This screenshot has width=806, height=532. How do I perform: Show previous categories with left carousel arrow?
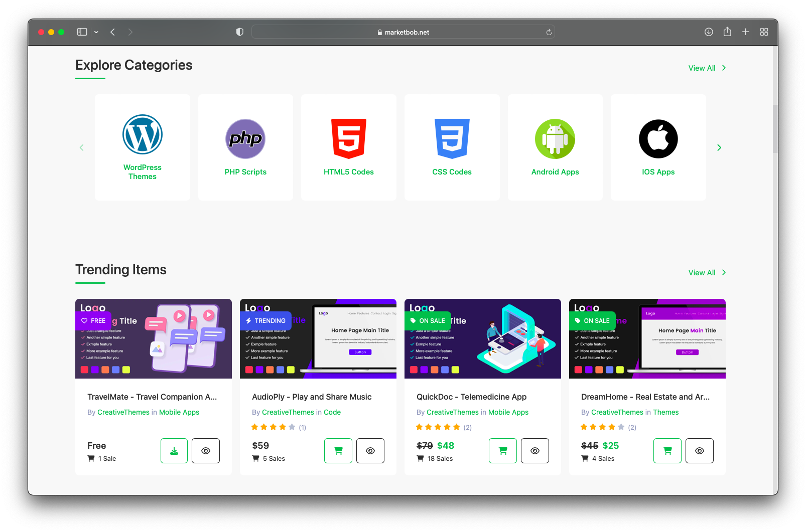tap(82, 147)
